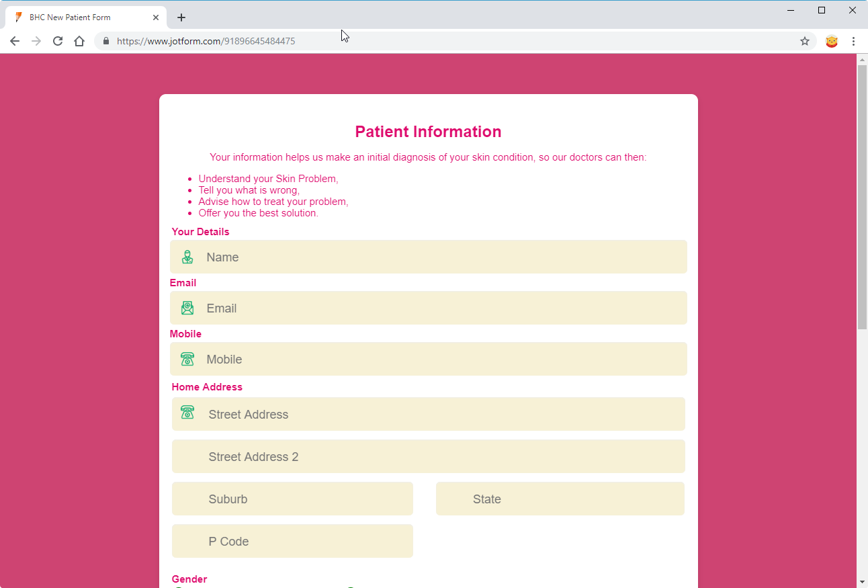Viewport: 868px width, 588px height.
Task: Click the State input field
Action: (x=571, y=499)
